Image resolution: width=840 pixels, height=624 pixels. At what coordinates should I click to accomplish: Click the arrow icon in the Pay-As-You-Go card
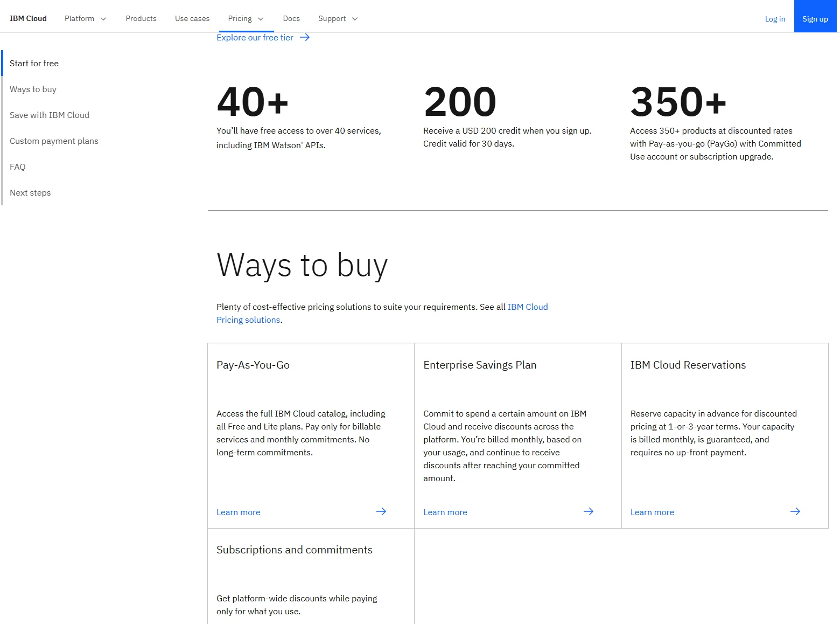pos(381,511)
